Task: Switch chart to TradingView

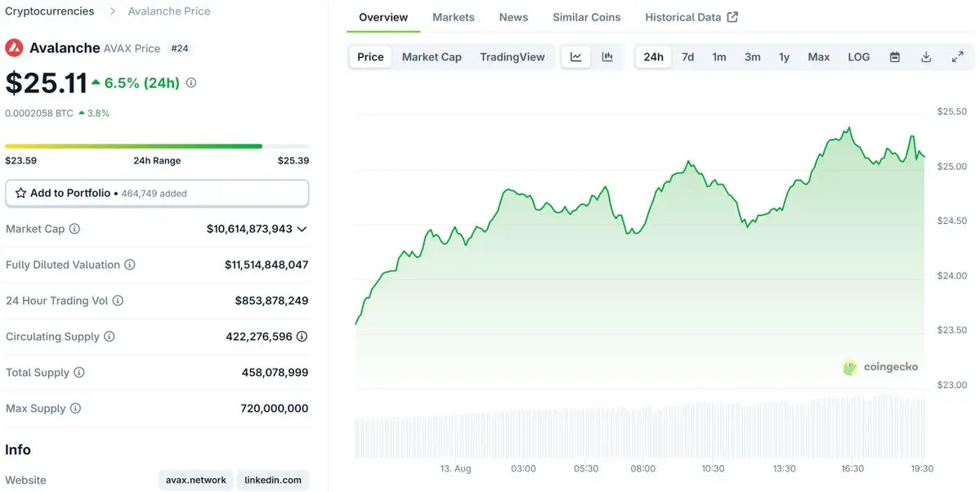Action: tap(512, 57)
